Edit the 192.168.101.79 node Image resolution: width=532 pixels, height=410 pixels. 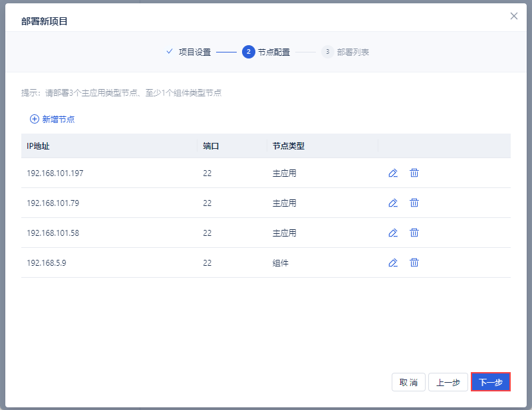393,203
